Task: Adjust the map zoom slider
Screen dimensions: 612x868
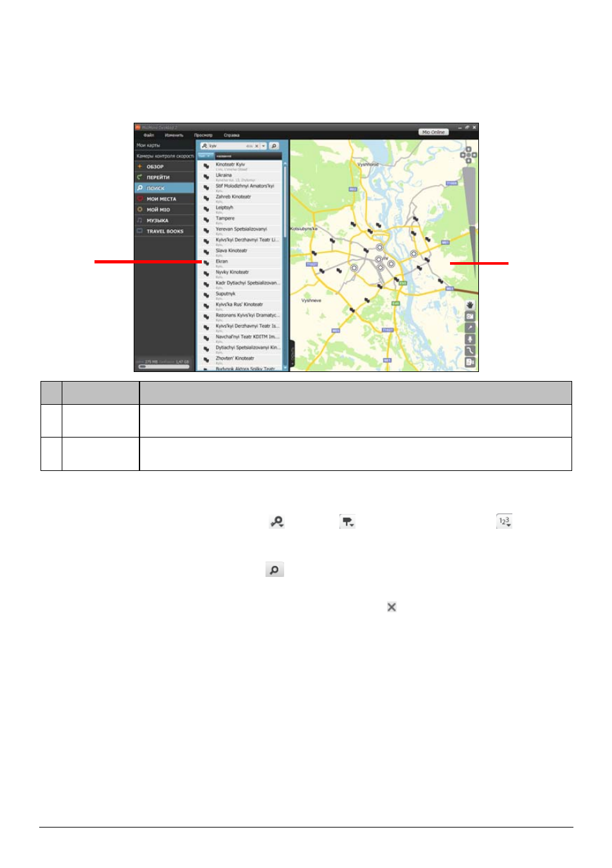Action: point(471,222)
